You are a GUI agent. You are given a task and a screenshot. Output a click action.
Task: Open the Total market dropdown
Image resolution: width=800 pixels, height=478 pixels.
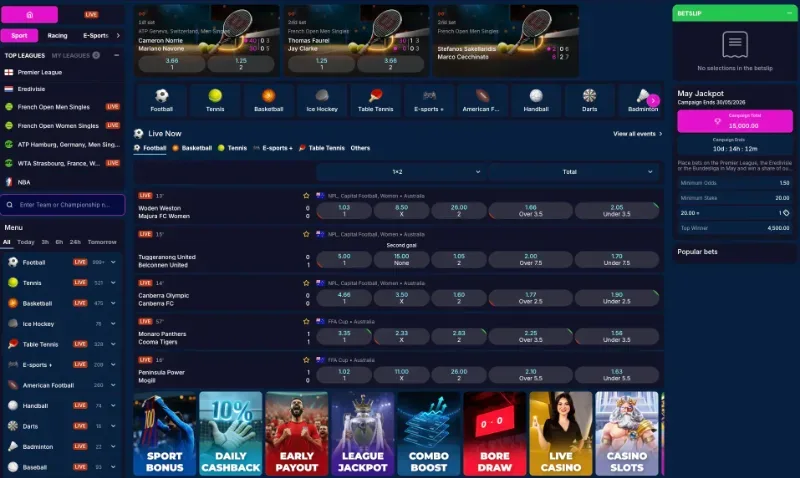click(573, 172)
